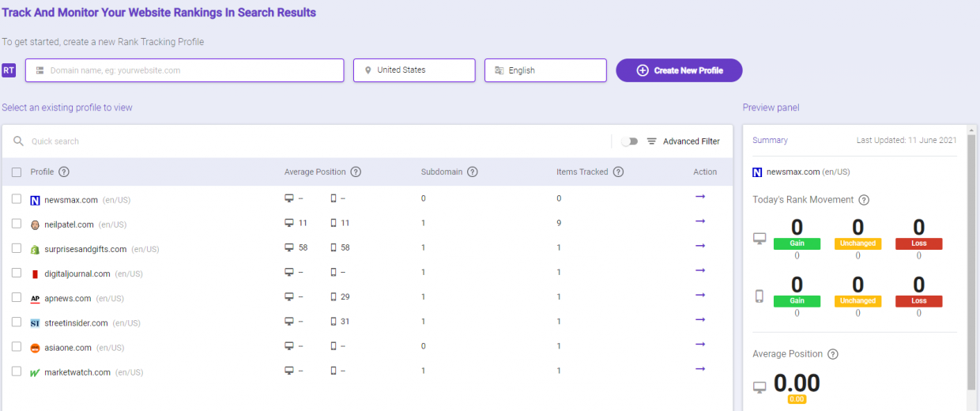Open asiaone.com profile link
The height and width of the screenshot is (411, 980).
tap(68, 347)
